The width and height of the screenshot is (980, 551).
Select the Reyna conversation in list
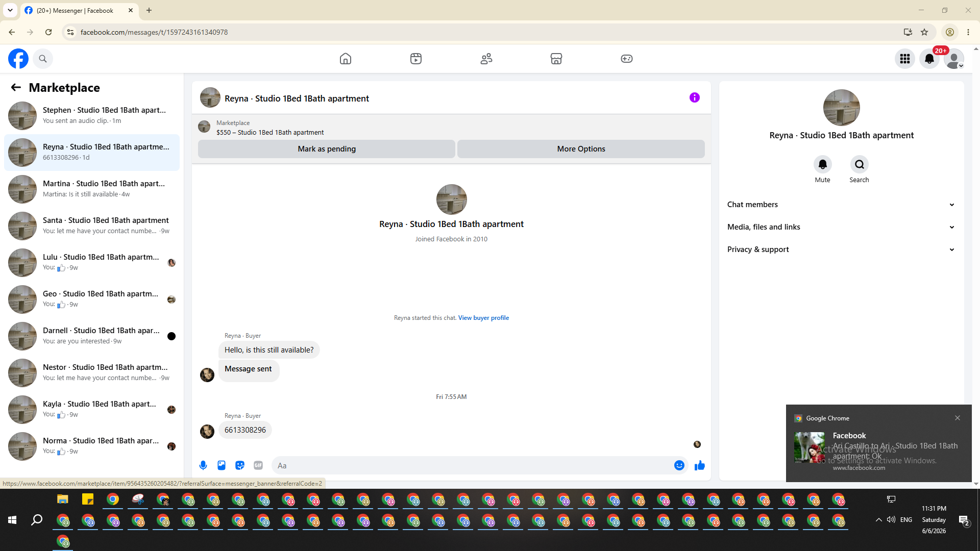[x=92, y=152]
